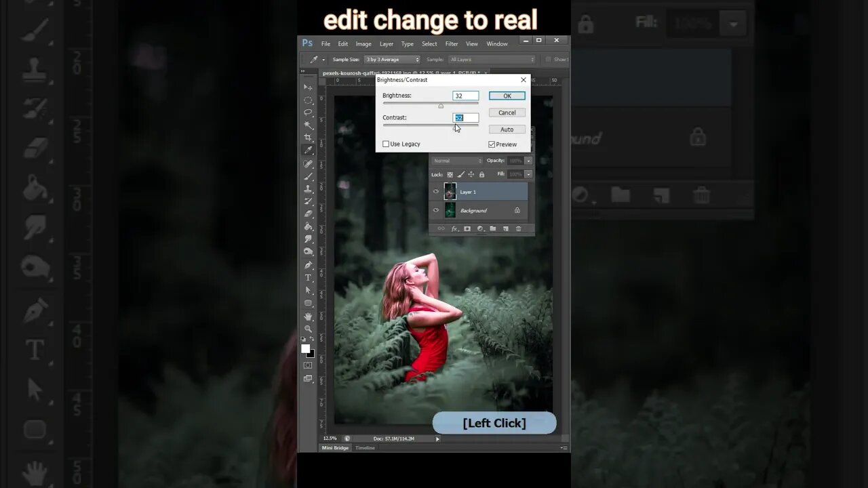Open the Window menu
Screen dimensions: 868x488
point(497,44)
